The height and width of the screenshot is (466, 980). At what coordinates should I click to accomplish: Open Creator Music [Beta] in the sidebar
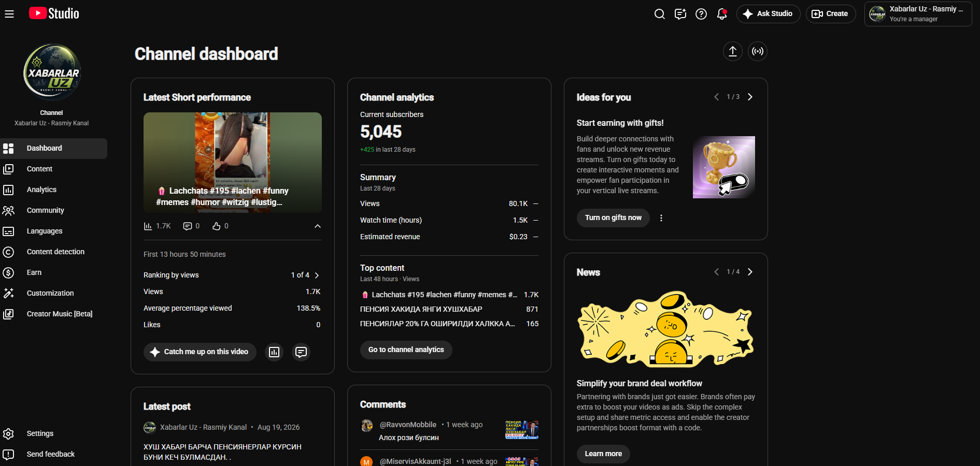pyautogui.click(x=54, y=314)
